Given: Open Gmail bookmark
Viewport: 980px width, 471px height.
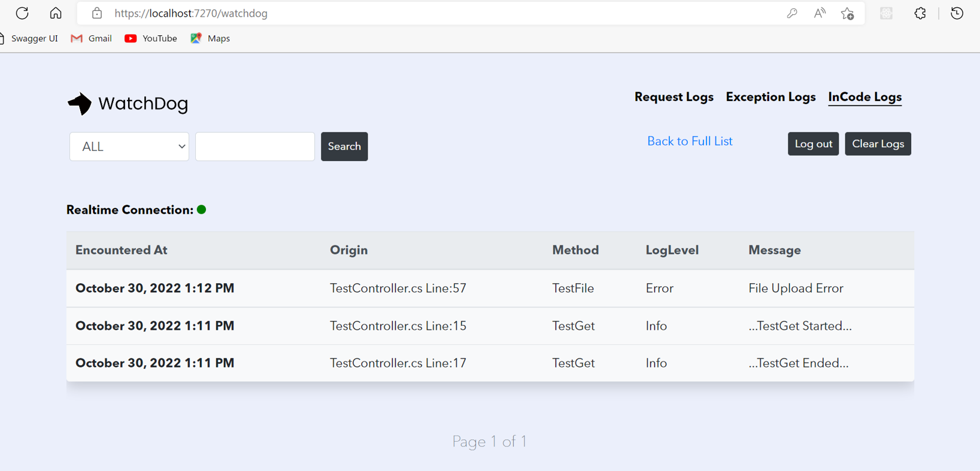Looking at the screenshot, I should 92,38.
